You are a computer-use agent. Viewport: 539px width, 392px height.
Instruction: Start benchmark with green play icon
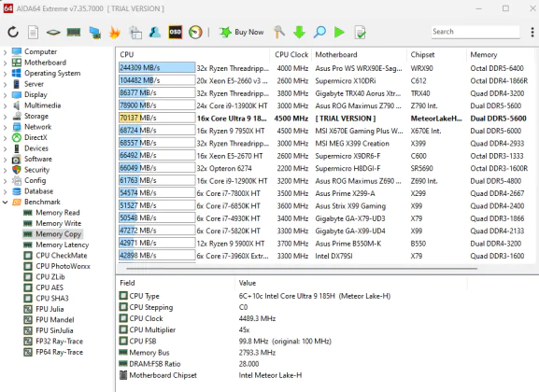click(339, 33)
